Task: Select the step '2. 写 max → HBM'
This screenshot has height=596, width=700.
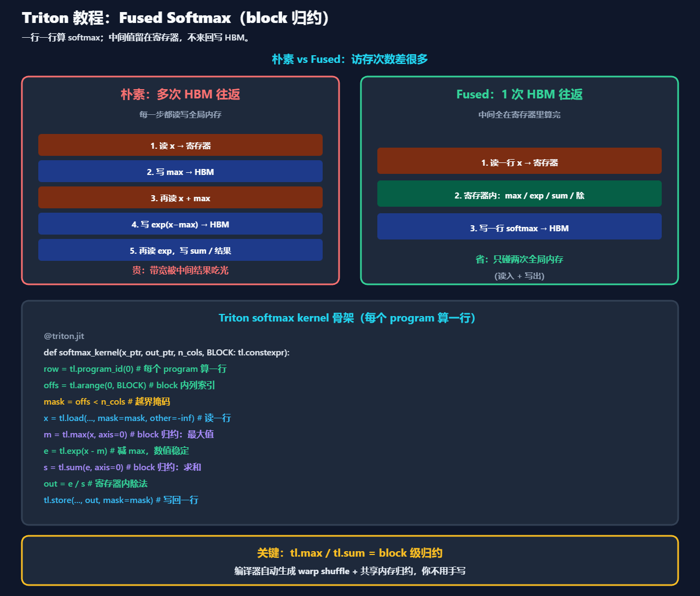Action: click(x=180, y=171)
